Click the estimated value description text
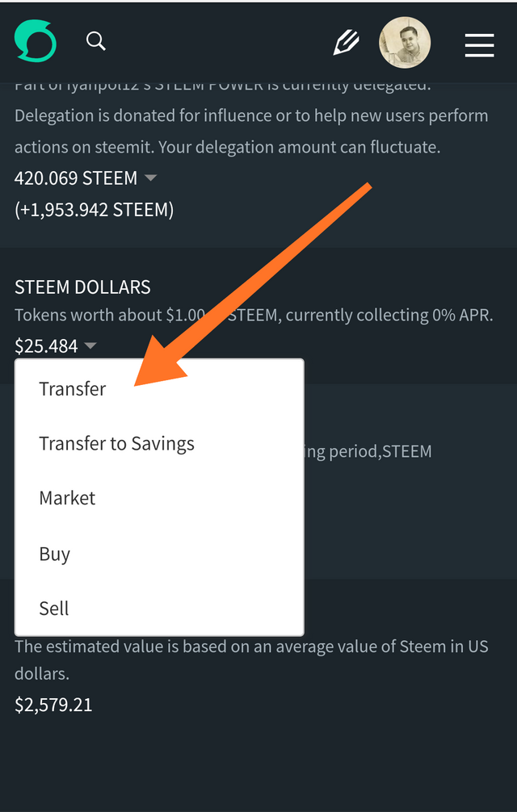The height and width of the screenshot is (812, 517). click(250, 659)
